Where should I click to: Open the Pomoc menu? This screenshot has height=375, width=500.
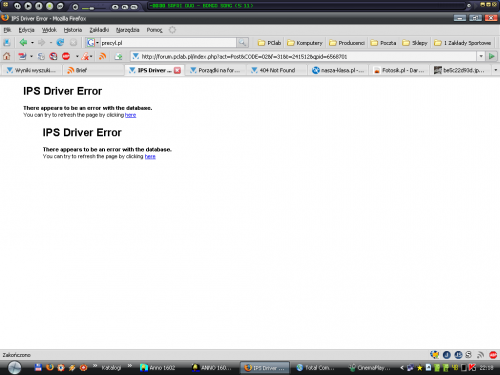pyautogui.click(x=154, y=30)
